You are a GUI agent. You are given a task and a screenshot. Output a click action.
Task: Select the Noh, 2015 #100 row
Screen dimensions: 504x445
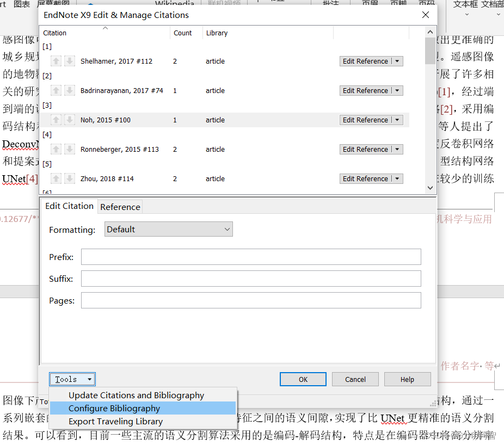coord(225,120)
